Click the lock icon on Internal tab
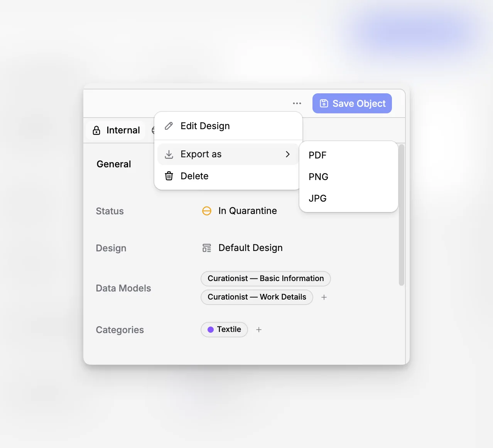This screenshot has height=448, width=493. pyautogui.click(x=96, y=130)
